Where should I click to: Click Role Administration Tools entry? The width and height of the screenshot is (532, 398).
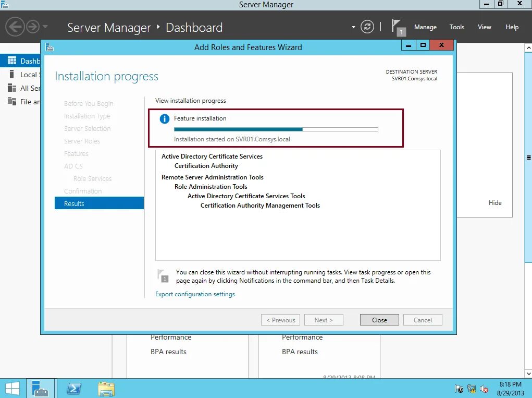pos(211,186)
